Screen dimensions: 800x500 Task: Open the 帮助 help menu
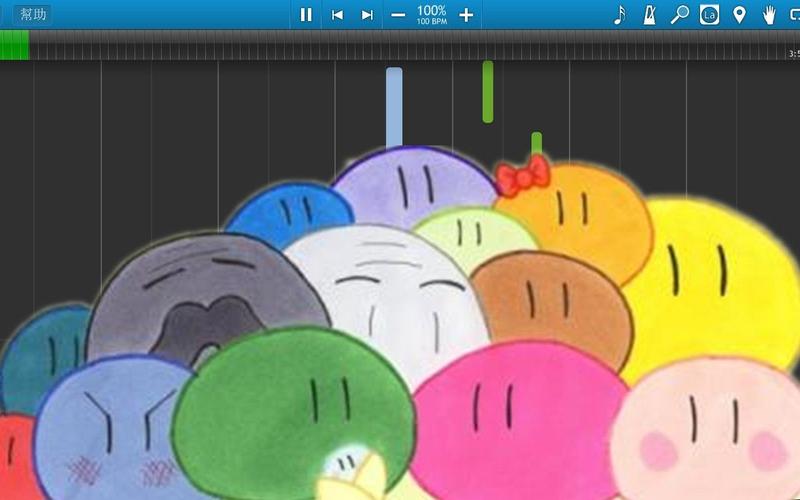(x=33, y=14)
